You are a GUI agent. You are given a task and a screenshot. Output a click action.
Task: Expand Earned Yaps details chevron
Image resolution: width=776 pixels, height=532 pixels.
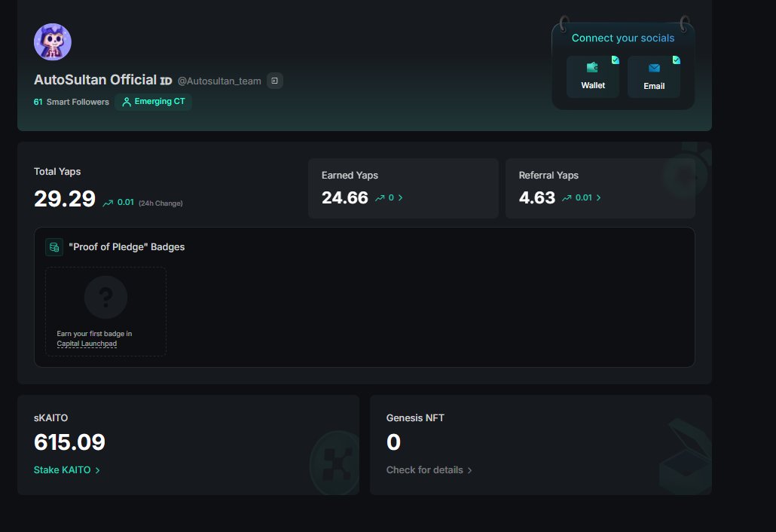(x=400, y=198)
